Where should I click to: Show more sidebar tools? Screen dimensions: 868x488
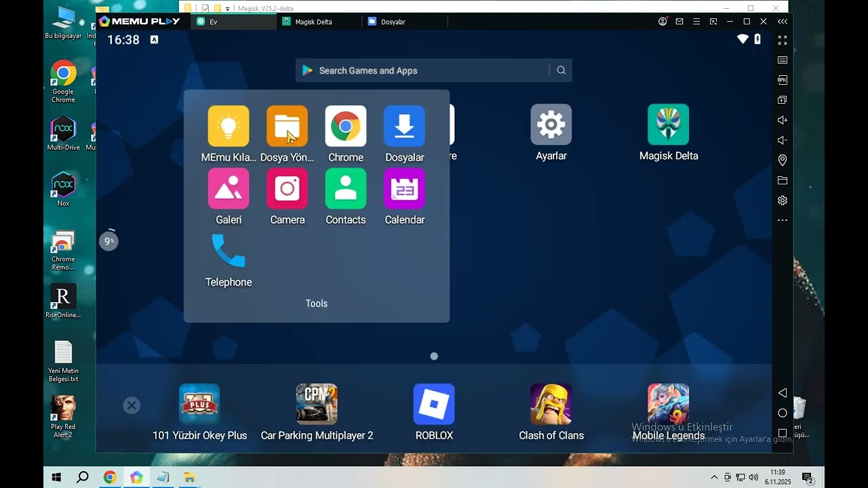pos(783,220)
